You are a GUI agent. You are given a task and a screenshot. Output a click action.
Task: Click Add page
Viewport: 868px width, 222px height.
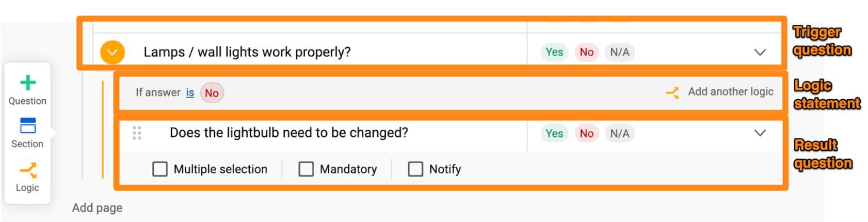(x=97, y=208)
